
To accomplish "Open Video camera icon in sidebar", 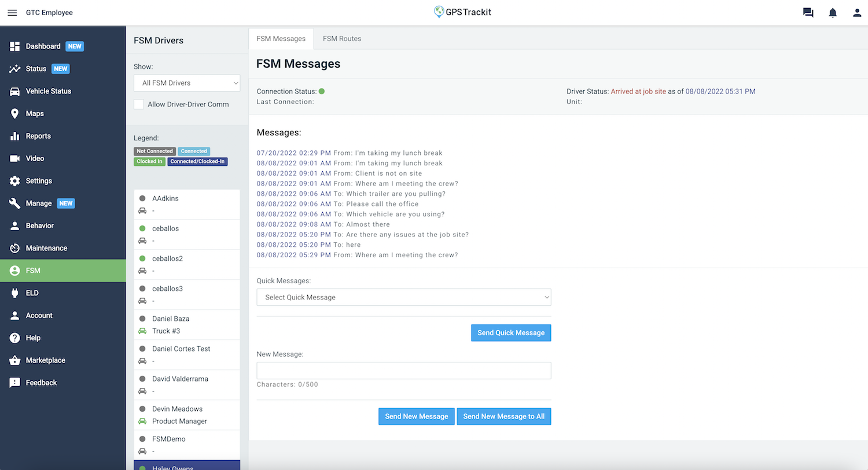I will pos(15,158).
